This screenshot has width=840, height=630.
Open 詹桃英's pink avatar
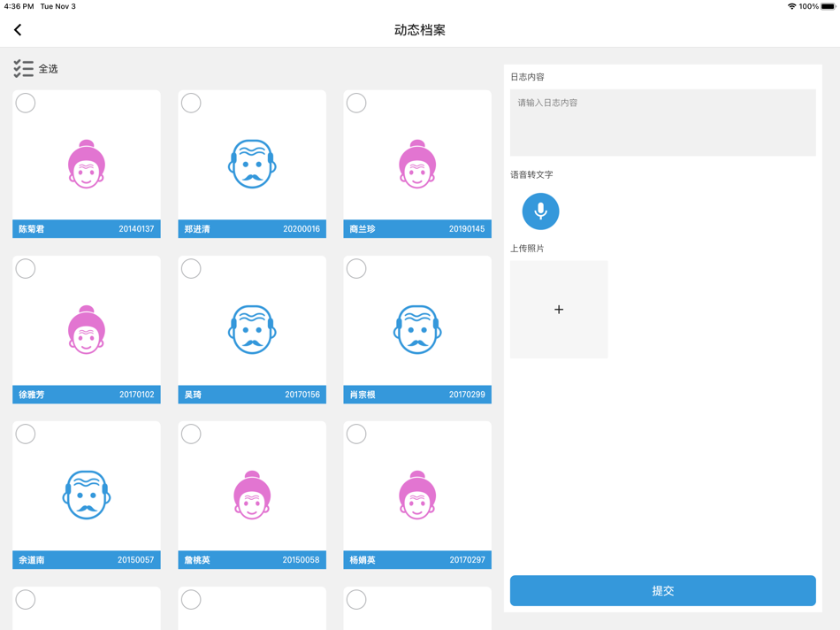pyautogui.click(x=252, y=495)
